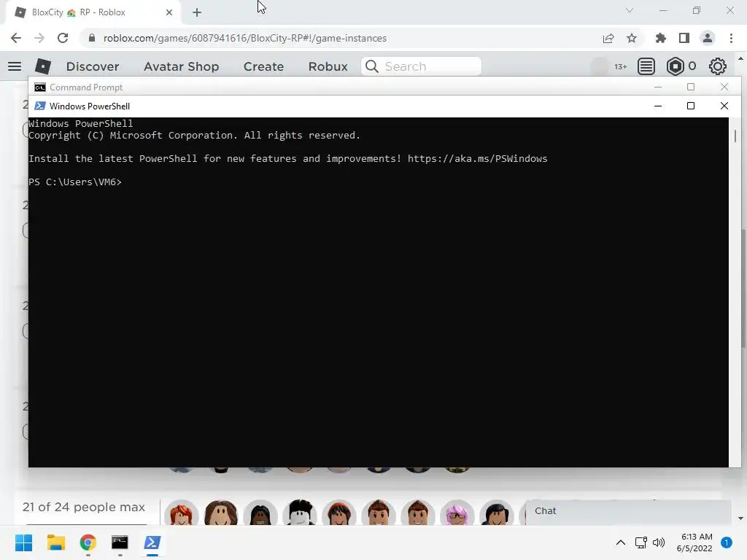This screenshot has width=747, height=560.
Task: Open network status tray icon
Action: click(640, 542)
